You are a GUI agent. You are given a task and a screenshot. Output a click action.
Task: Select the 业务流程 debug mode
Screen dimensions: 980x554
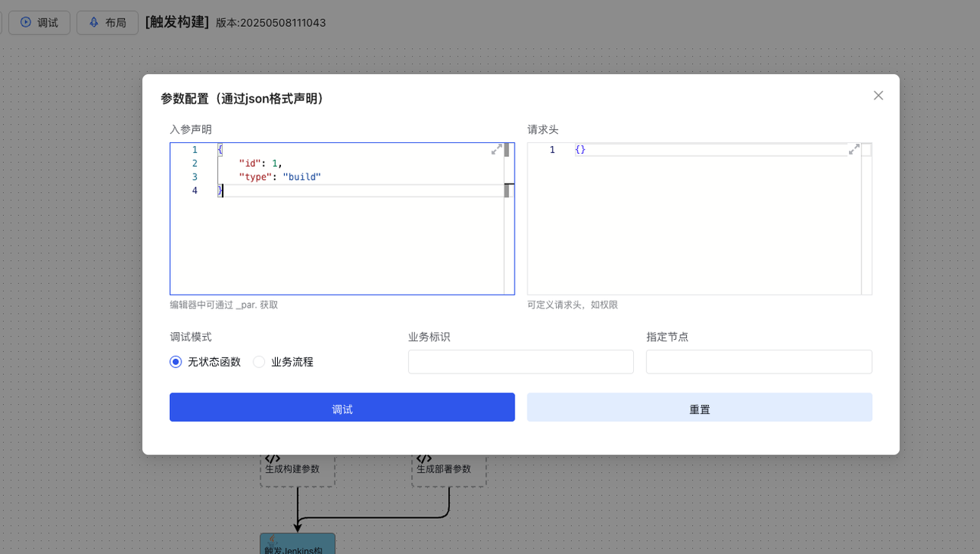pyautogui.click(x=260, y=362)
